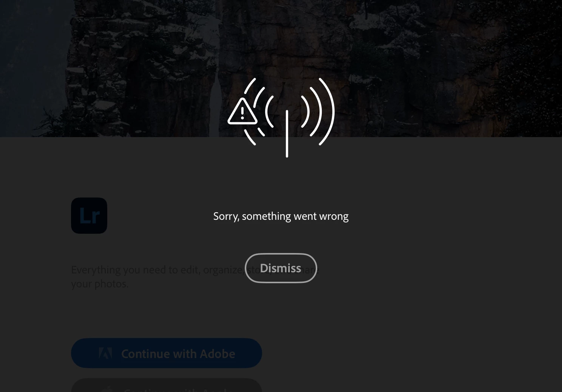This screenshot has width=562, height=392.
Task: Dismiss the error dialog
Action: (281, 268)
